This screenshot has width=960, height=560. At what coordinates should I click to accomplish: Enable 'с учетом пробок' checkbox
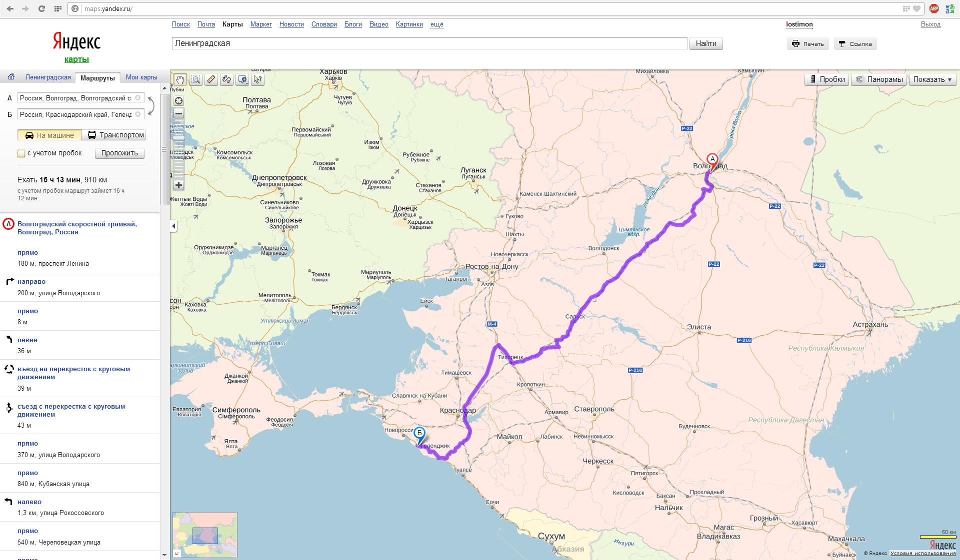21,153
